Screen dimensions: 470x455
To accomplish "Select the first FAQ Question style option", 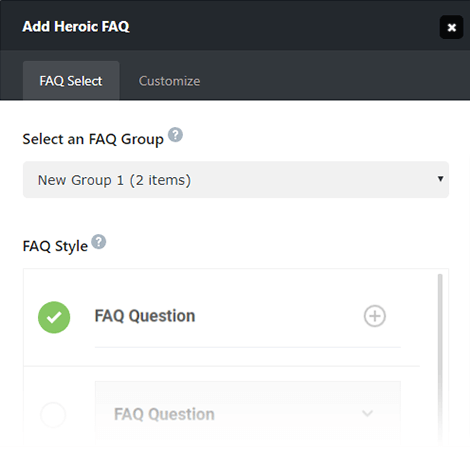I will (x=222, y=317).
